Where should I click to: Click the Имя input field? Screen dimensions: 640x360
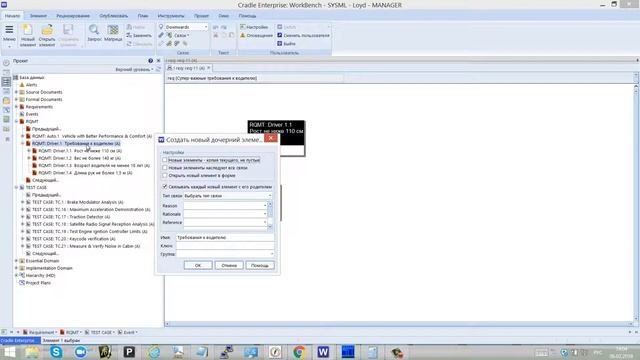[225, 238]
